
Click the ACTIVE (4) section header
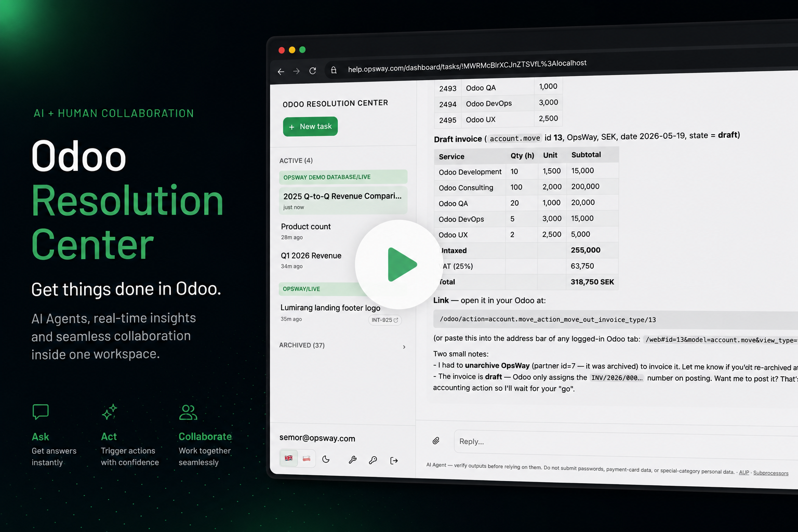tap(296, 161)
